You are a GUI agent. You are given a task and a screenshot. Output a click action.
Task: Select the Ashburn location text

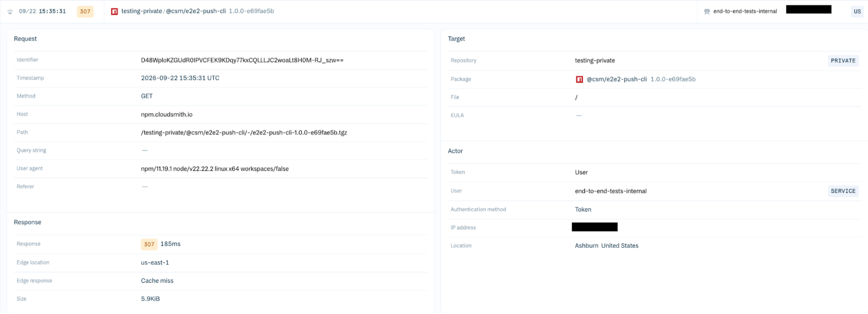click(587, 246)
